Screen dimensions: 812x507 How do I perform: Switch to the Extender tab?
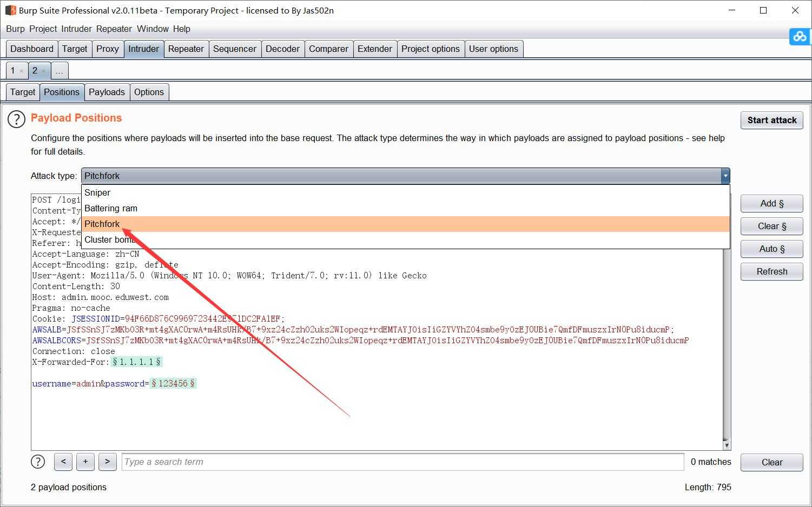click(x=375, y=49)
